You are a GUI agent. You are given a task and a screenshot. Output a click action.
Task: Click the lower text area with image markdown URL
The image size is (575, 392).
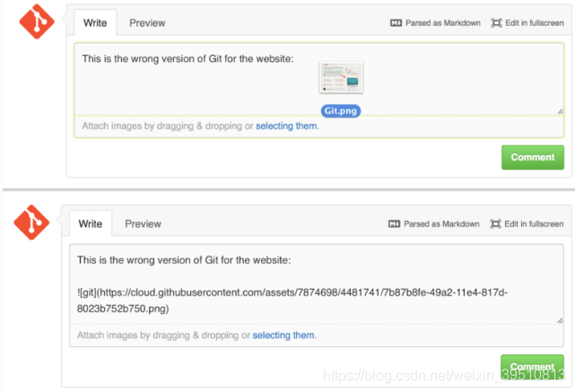(317, 284)
